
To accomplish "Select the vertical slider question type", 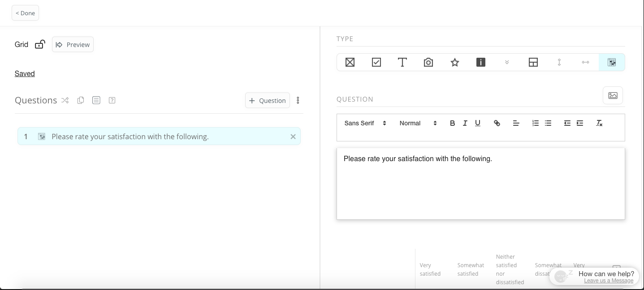I will point(559,62).
